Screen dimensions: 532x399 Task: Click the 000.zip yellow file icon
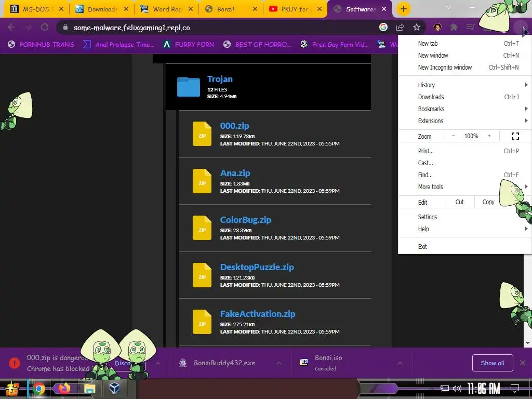202,134
